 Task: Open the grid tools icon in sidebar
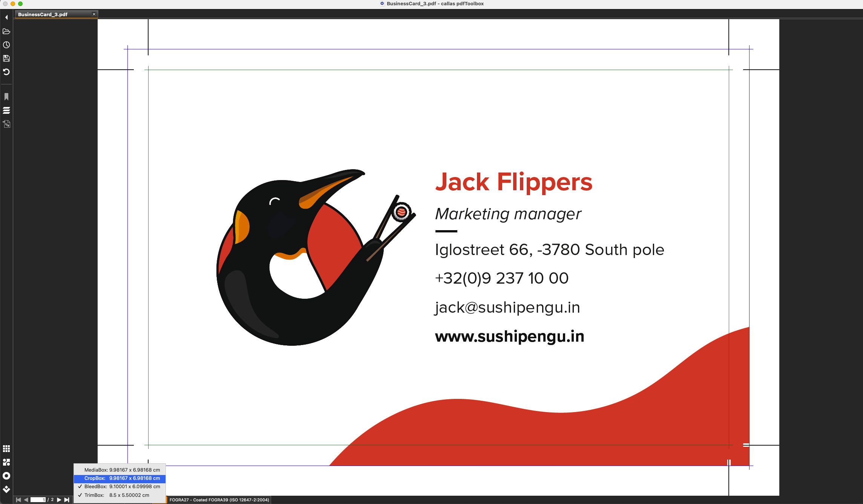tap(6, 449)
